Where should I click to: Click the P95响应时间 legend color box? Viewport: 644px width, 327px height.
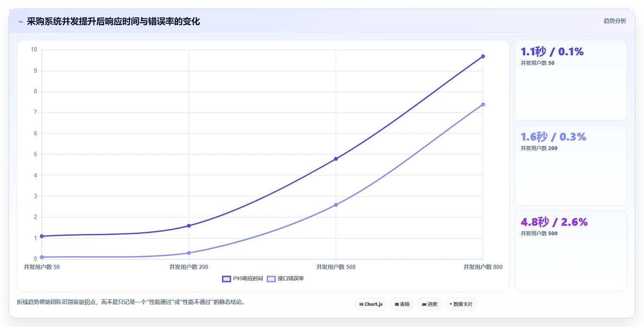tap(226, 279)
